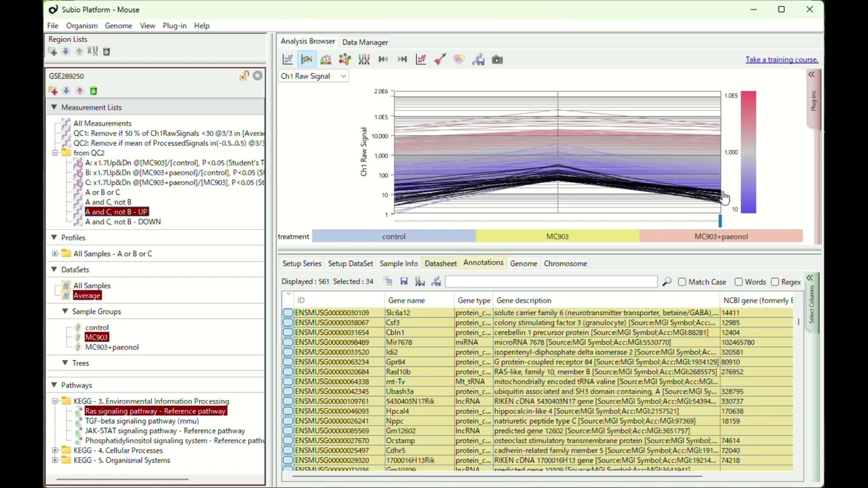Open the histogram view icon
Viewport: 868px width, 488px height.
[325, 60]
